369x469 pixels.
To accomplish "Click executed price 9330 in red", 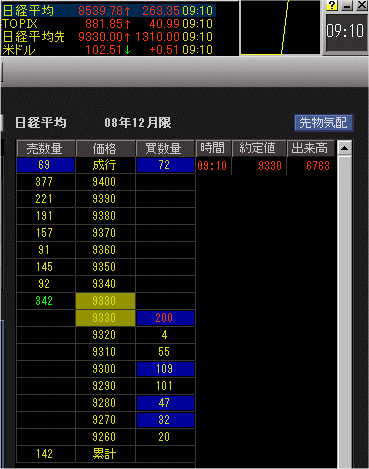I will coord(270,166).
